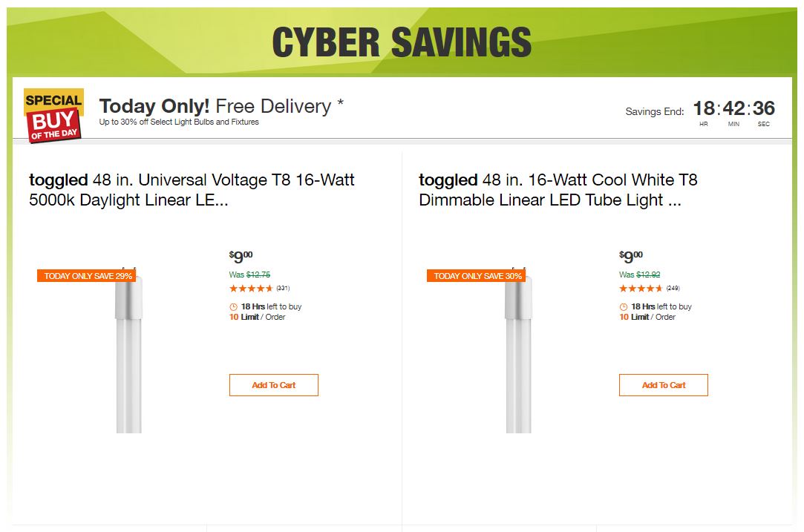Click the Savings End countdown timer
This screenshot has height=532, width=804.
point(733,110)
